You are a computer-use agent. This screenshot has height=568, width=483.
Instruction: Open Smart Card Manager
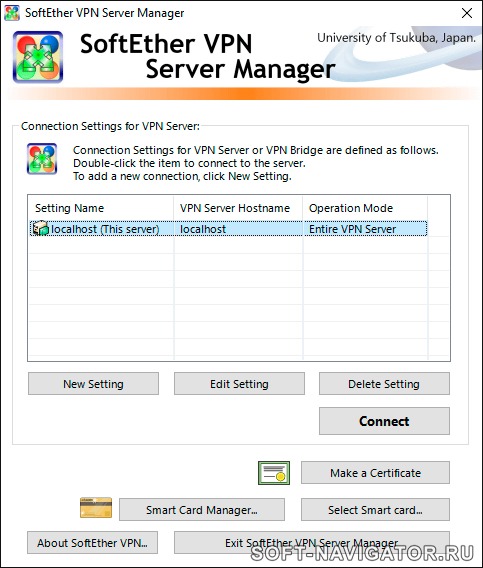[202, 510]
